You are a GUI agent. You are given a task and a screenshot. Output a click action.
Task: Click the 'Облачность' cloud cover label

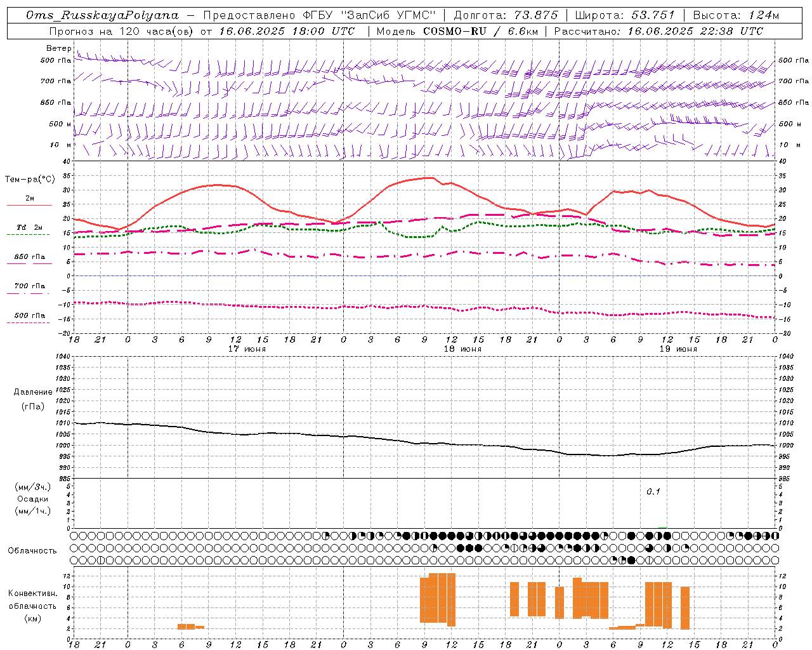[x=32, y=550]
